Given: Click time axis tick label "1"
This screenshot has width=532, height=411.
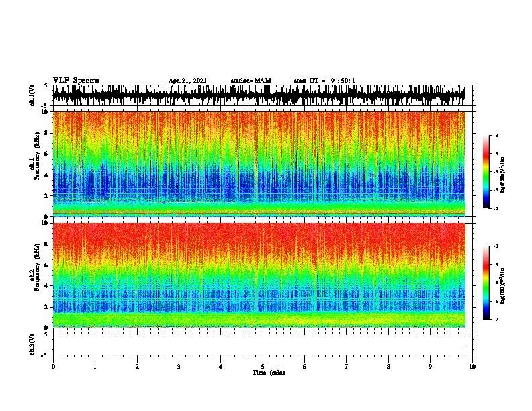Looking at the screenshot, I should [x=95, y=367].
